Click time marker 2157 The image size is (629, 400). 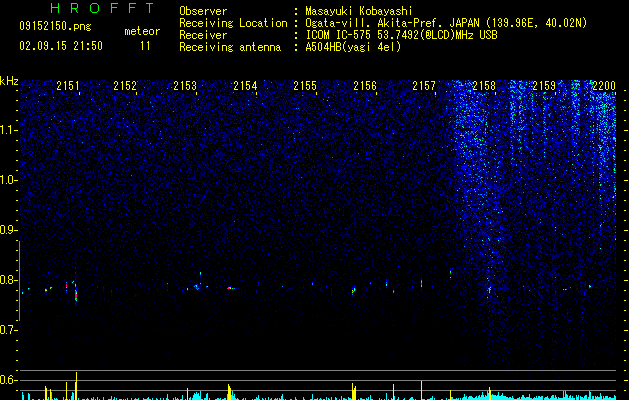(424, 86)
